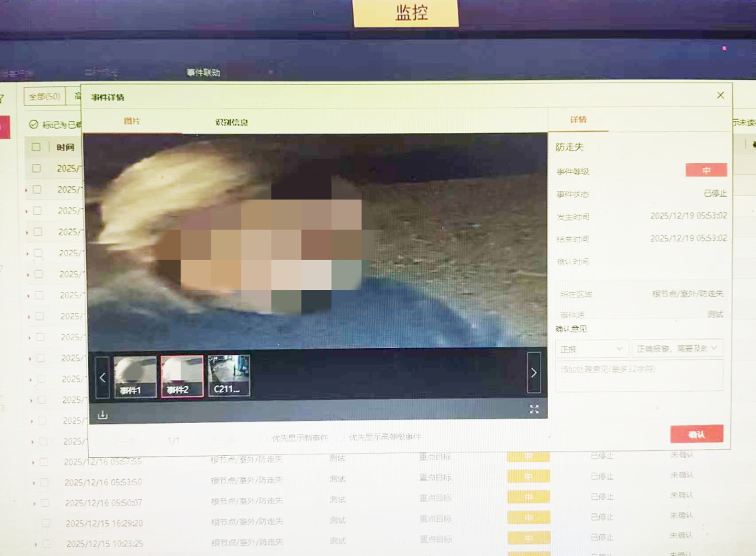This screenshot has height=556, width=756.
Task: Tick the checkbox of row 2025/12/16 05:57:55
Action: [44, 462]
